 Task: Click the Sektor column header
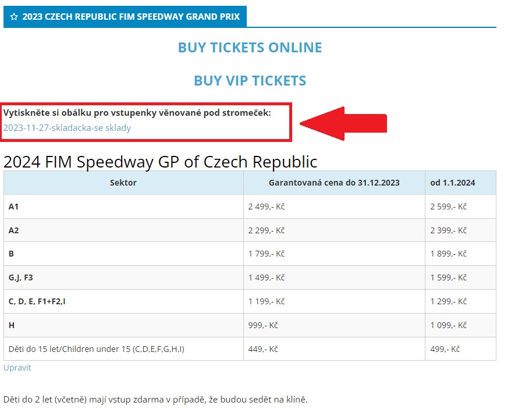tap(123, 183)
